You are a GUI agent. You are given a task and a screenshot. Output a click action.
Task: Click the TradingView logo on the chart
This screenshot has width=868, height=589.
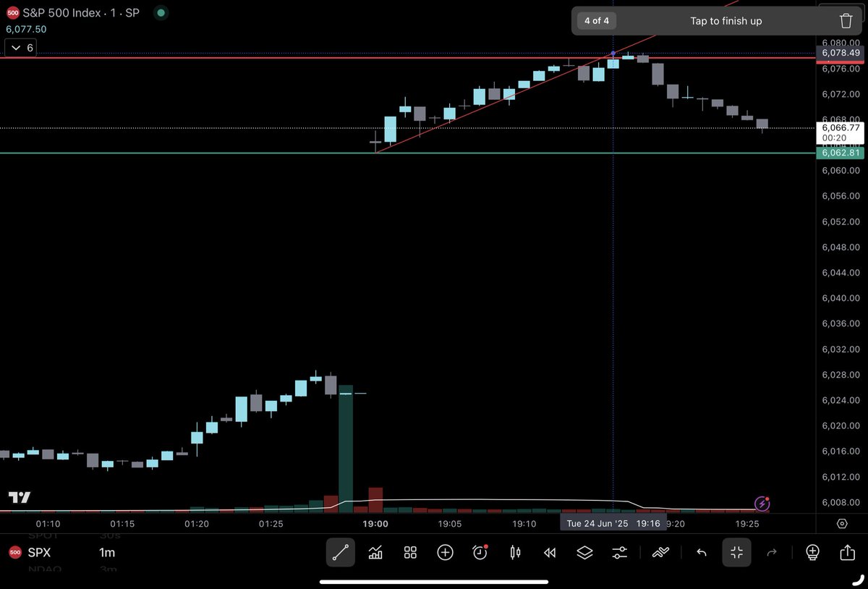(x=20, y=497)
